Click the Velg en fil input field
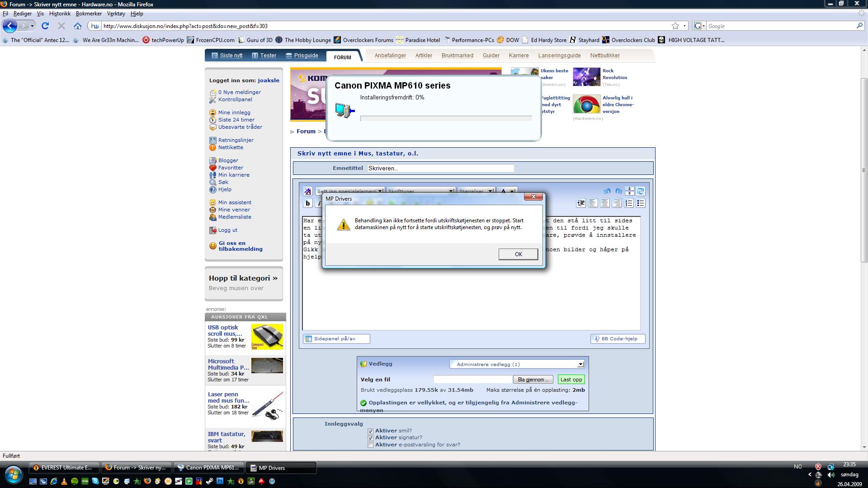The width and height of the screenshot is (868, 488). 473,380
